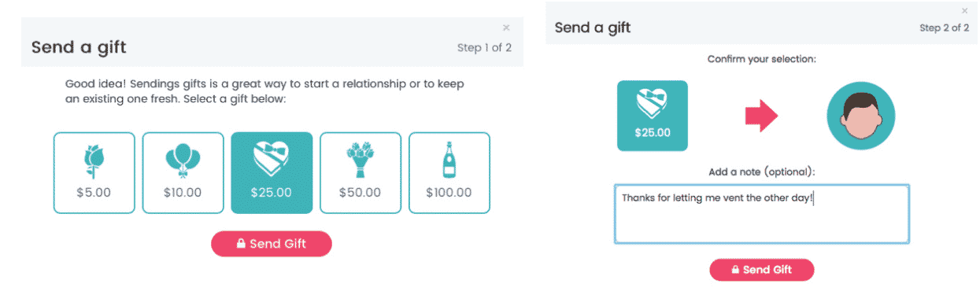Close the step 1 Send a gift dialog
Image resolution: width=980 pixels, height=306 pixels.
click(x=506, y=28)
